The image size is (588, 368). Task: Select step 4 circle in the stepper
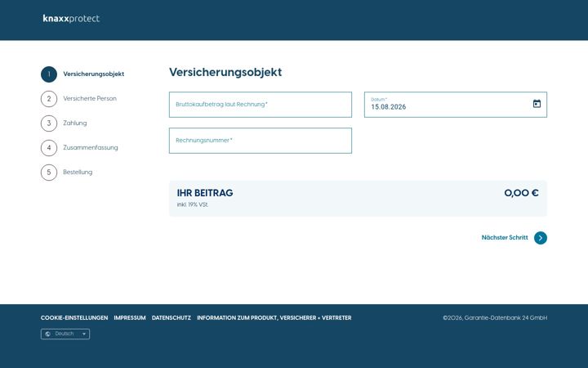49,148
